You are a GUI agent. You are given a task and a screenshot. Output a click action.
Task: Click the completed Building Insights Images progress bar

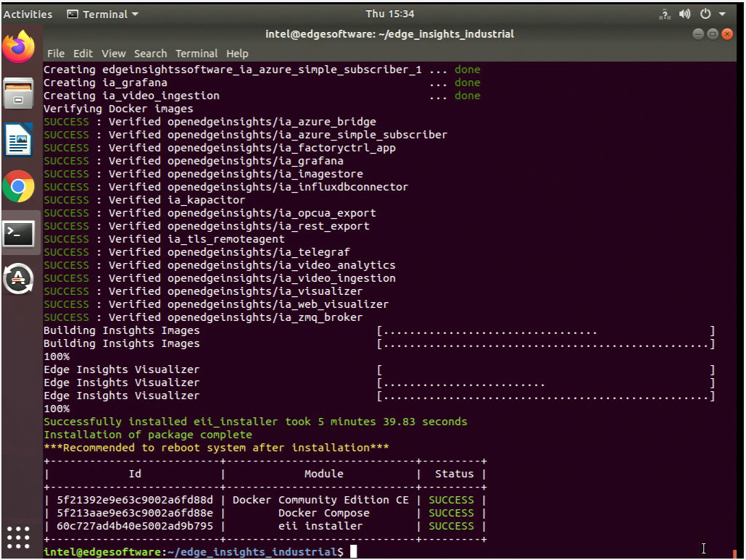pyautogui.click(x=546, y=343)
